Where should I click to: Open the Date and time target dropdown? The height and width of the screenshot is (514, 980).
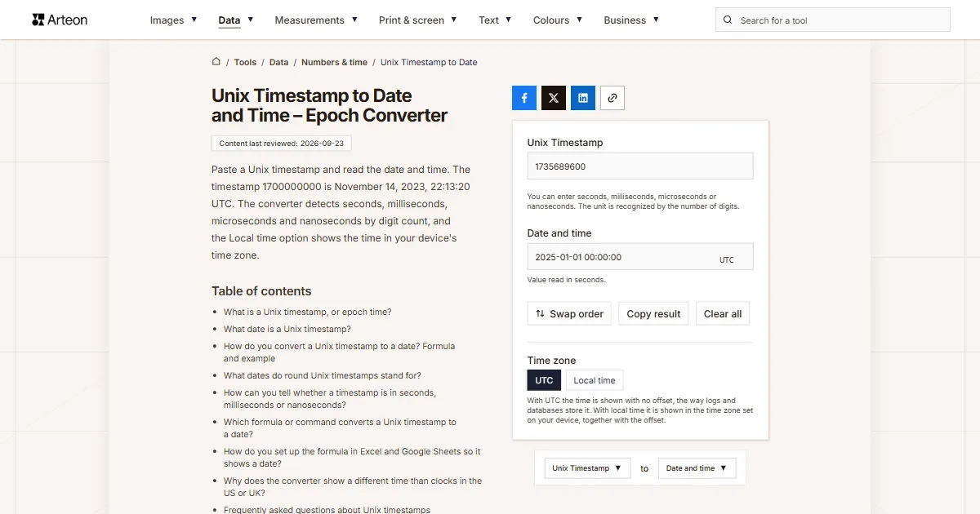coord(697,467)
